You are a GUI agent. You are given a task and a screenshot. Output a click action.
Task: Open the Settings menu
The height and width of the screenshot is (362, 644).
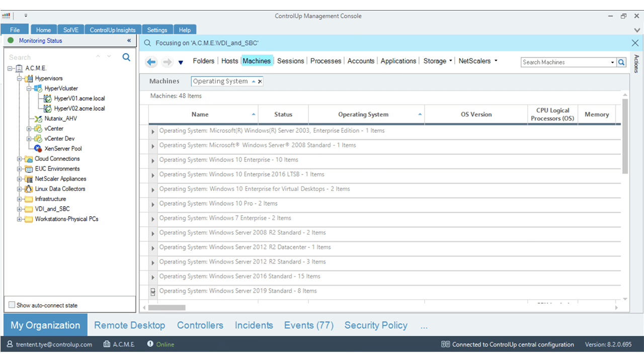[157, 30]
